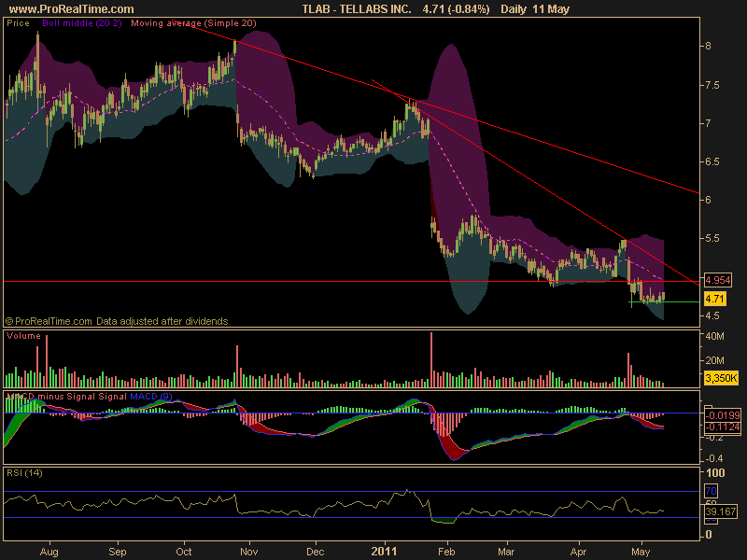This screenshot has width=747, height=560.
Task: Click the Nov label on time axis
Action: 248,552
